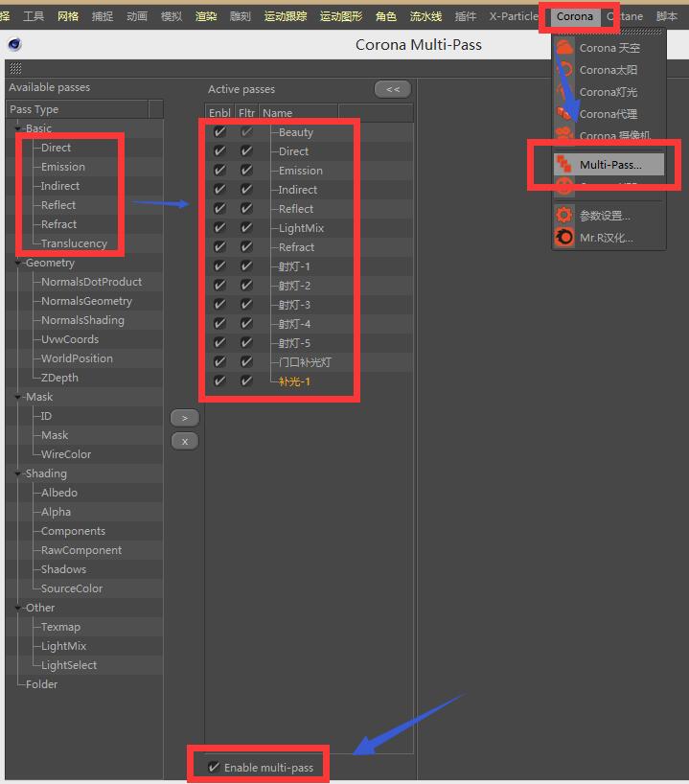The height and width of the screenshot is (784, 689).
Task: Click the Name column header in Active passes
Action: tap(299, 113)
